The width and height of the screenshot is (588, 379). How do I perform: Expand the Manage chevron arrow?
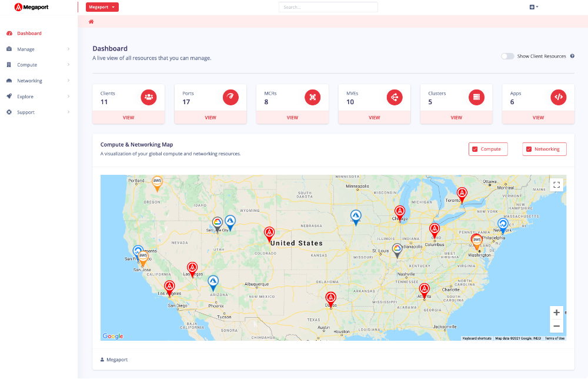coord(68,49)
